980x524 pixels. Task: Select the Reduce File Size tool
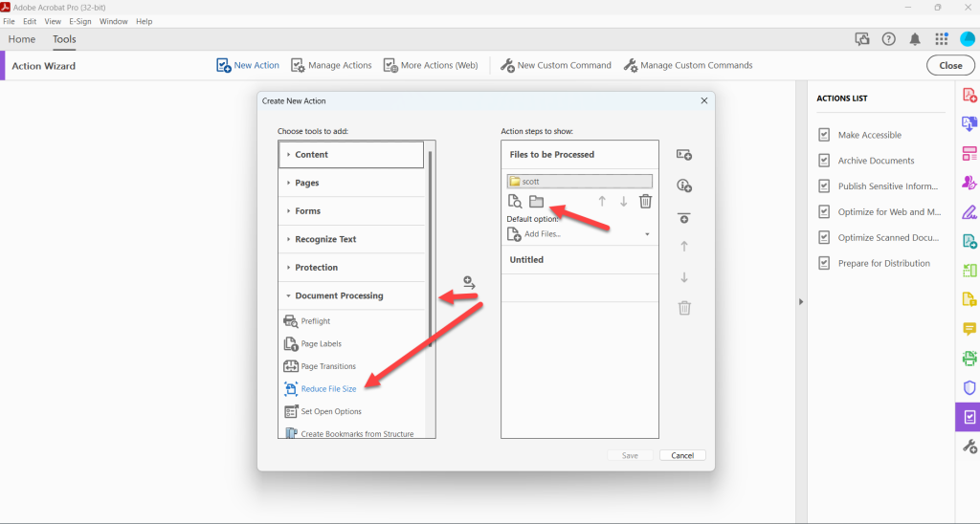(320, 388)
